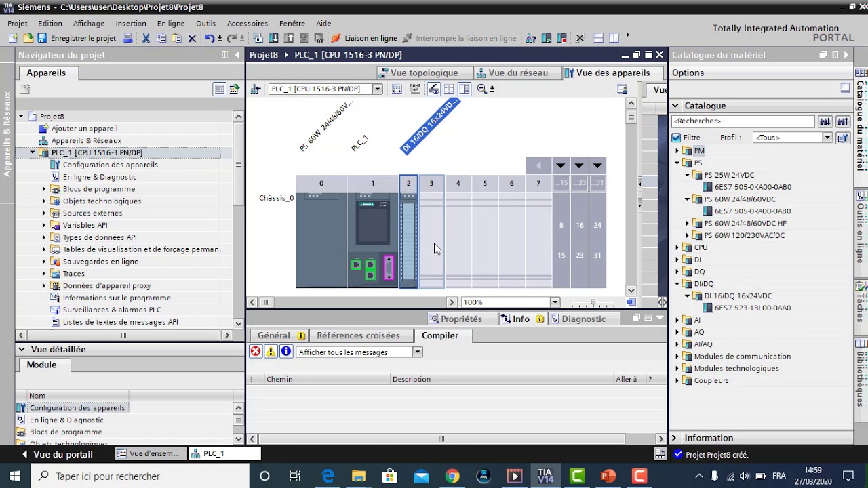Click the Windows Start button

pos(15,476)
